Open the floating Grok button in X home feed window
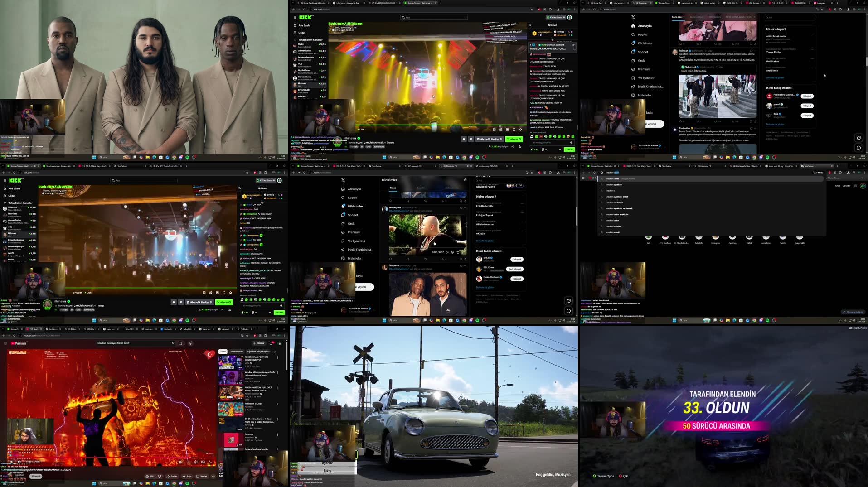Viewport: 868px width, 487px height. coord(858,138)
